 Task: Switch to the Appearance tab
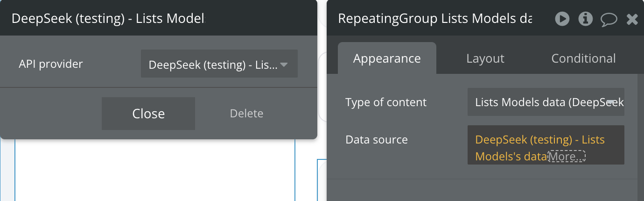[387, 58]
